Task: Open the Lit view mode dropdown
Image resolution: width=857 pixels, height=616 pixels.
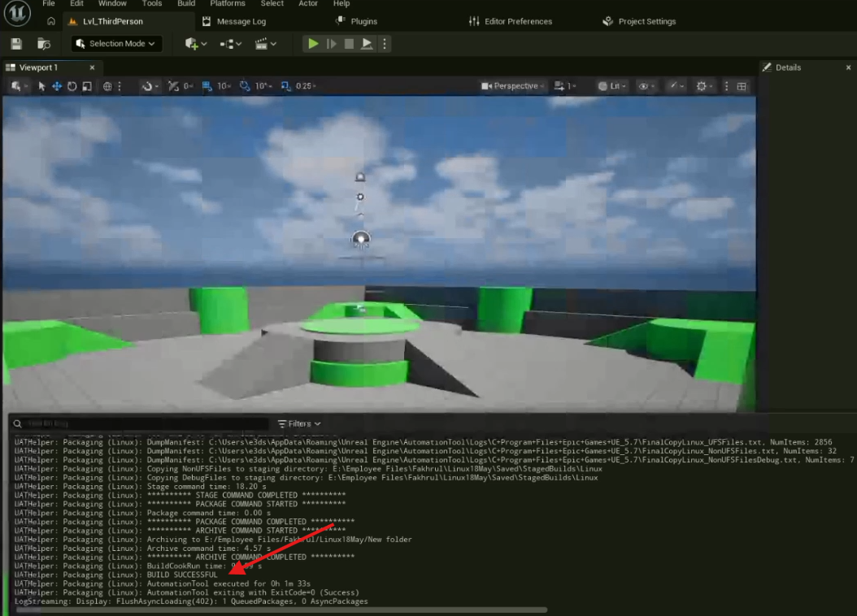Action: coord(611,86)
